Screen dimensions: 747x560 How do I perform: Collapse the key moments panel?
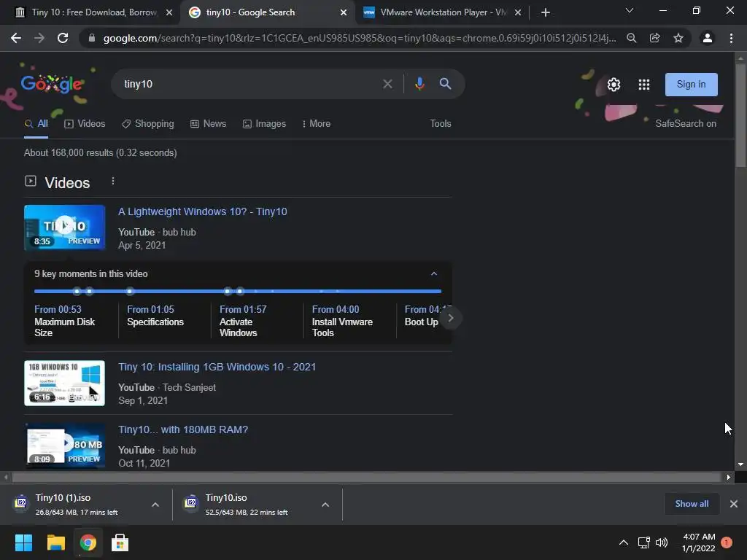click(x=434, y=274)
